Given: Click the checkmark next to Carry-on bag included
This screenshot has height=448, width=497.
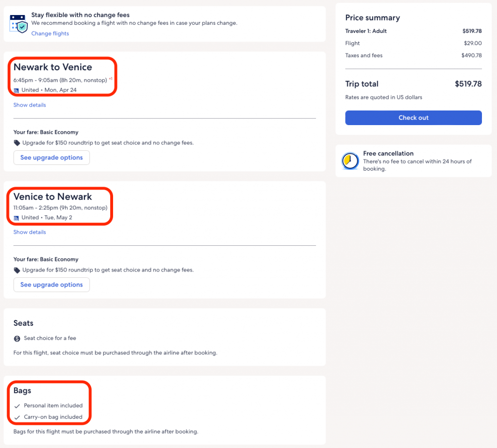Looking at the screenshot, I should coord(17,417).
